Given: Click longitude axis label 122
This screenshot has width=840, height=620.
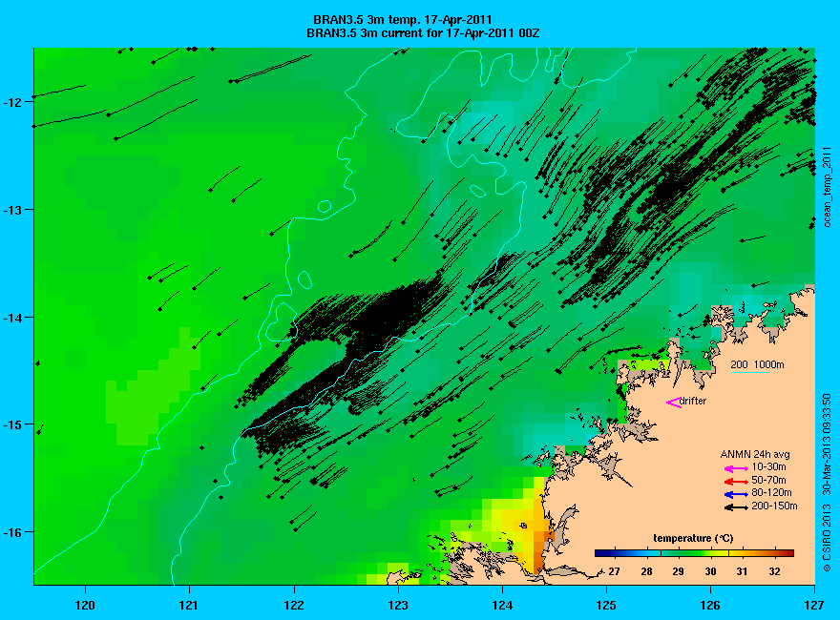Looking at the screenshot, I should tap(294, 606).
